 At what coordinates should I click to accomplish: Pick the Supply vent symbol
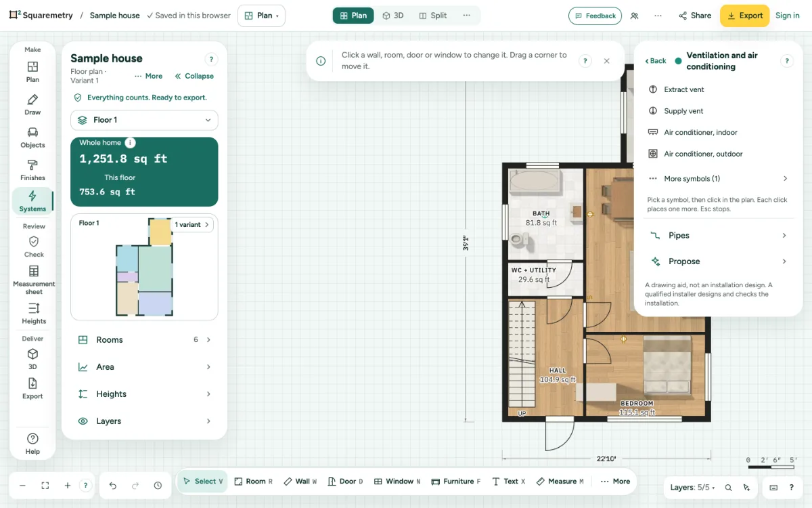click(718, 111)
